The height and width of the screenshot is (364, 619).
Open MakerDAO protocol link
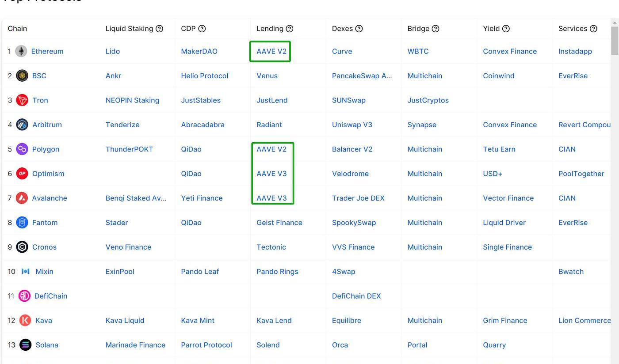point(199,51)
